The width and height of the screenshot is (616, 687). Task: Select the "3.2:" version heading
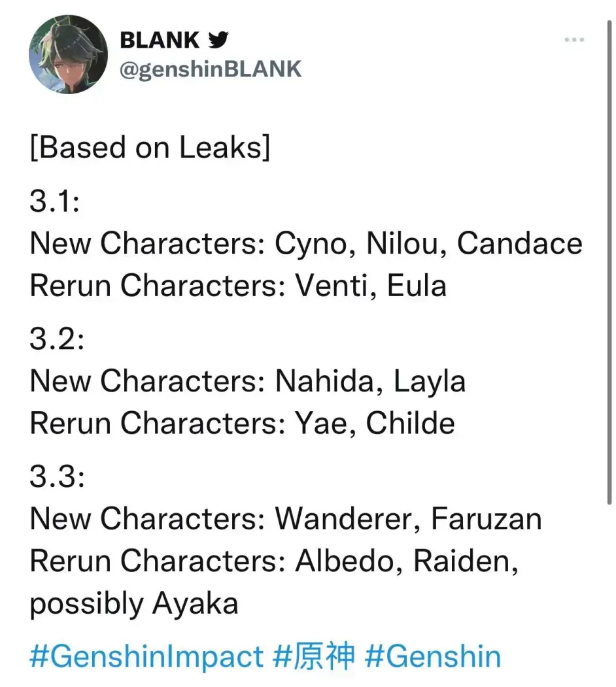(x=57, y=340)
